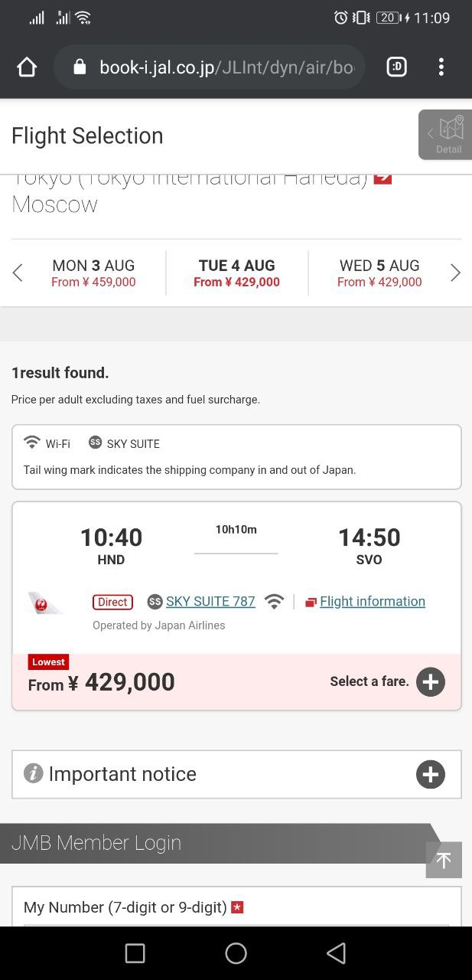Tap the back-to-top arrow icon
This screenshot has height=980, width=472.
pyautogui.click(x=444, y=860)
